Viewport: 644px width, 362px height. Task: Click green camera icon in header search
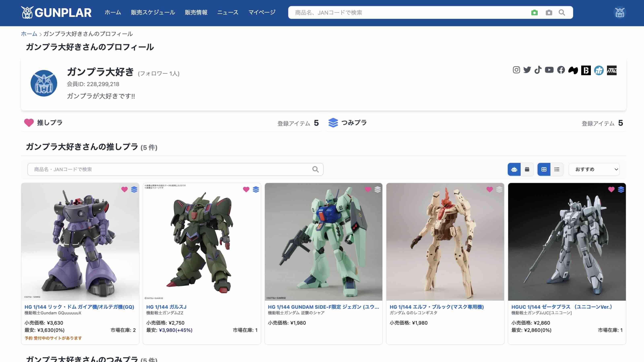(x=534, y=12)
